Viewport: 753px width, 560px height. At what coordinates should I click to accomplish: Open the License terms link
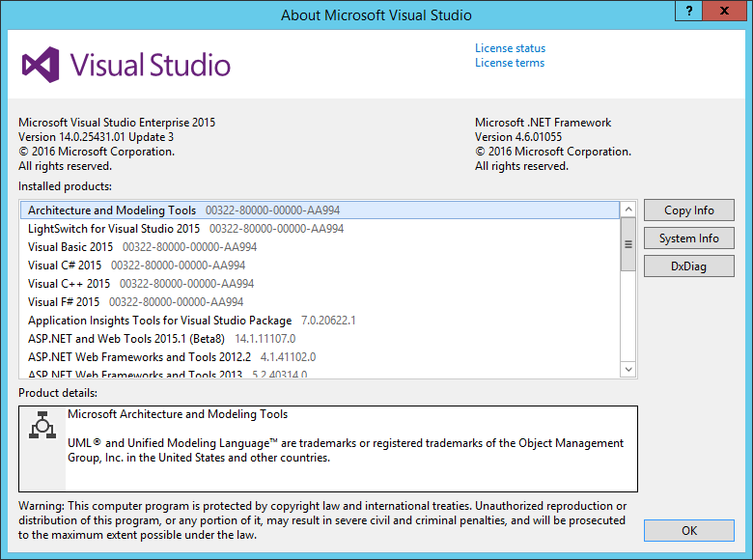click(510, 63)
